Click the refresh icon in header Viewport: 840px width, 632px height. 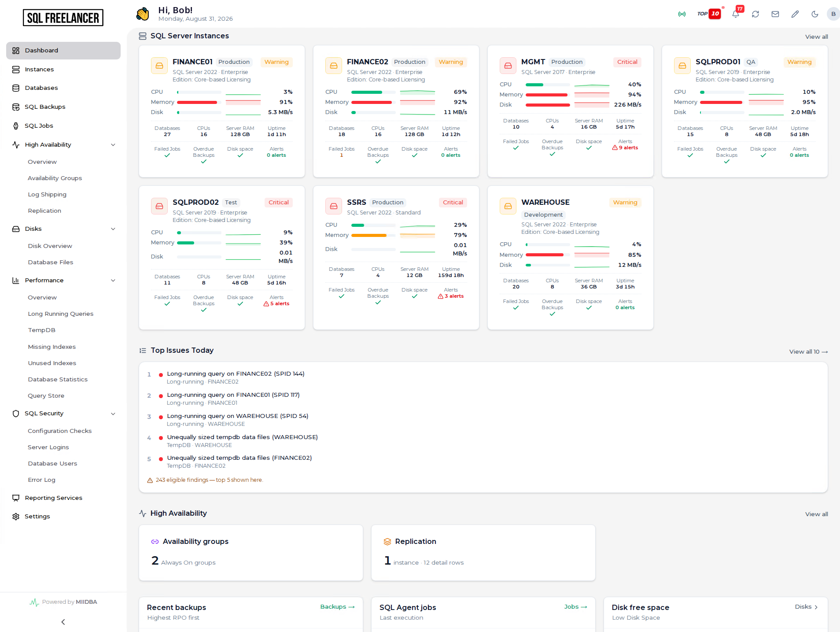755,14
